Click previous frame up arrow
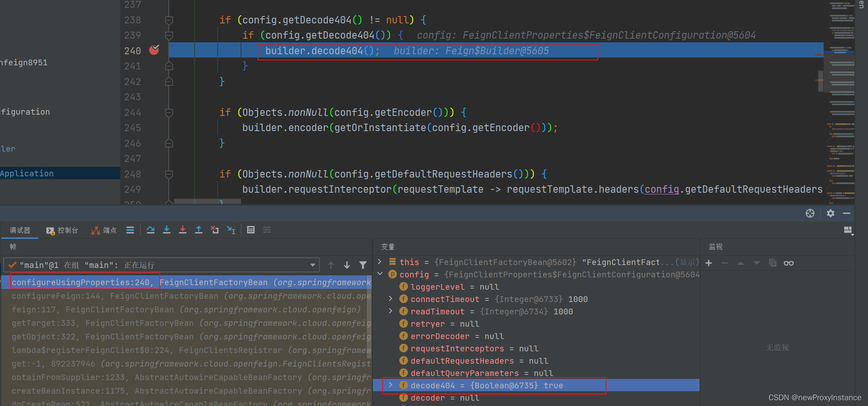This screenshot has width=868, height=406. tap(331, 265)
